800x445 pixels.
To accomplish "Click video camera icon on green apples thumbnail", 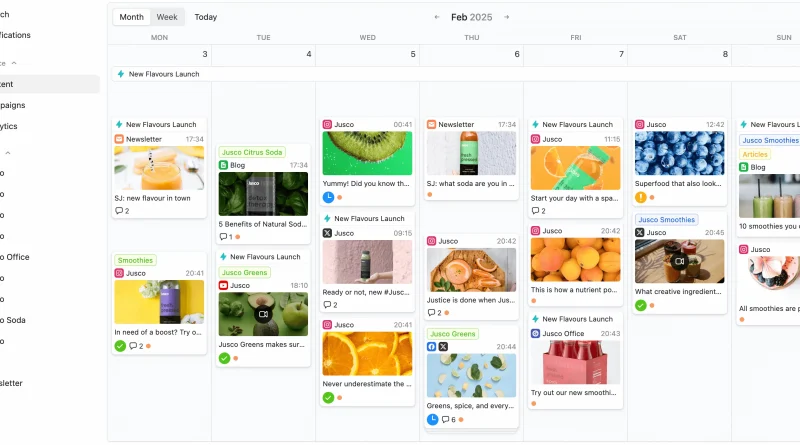I will click(x=263, y=314).
